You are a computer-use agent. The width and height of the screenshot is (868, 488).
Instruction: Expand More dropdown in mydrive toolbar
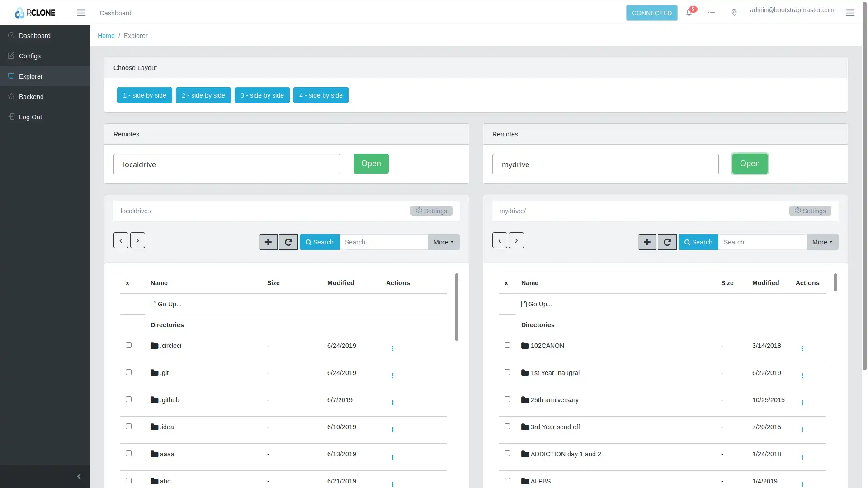click(822, 241)
